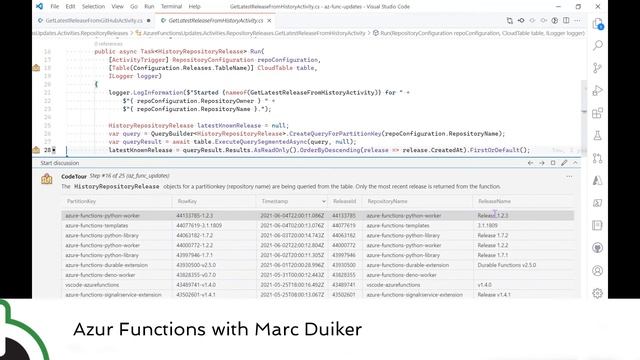Close the GetLatestReleaseFromHistoryActivity.cs tab

tap(269, 20)
